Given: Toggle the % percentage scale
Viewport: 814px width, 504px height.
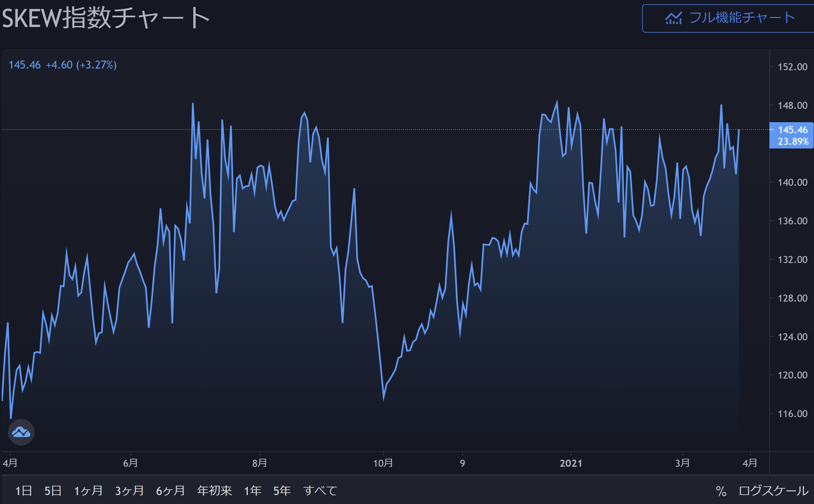Looking at the screenshot, I should click(721, 491).
